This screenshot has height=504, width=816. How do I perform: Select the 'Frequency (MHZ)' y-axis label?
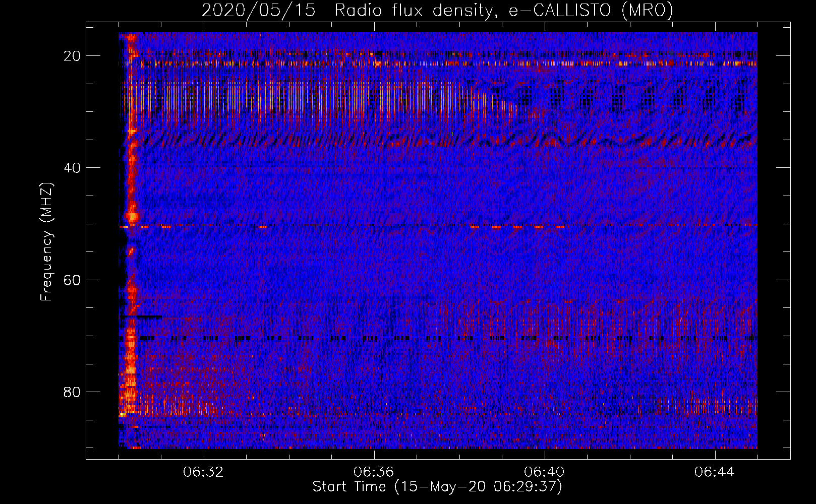[46, 242]
